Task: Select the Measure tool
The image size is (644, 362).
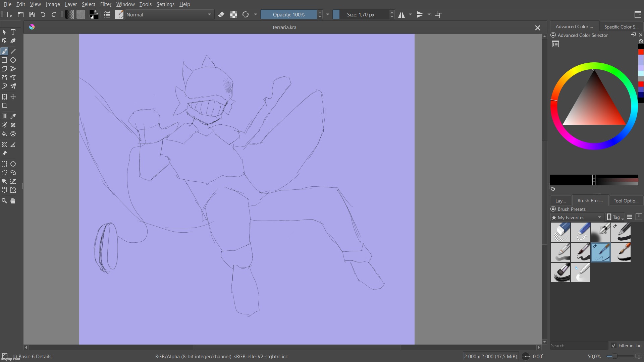Action: (x=13, y=144)
